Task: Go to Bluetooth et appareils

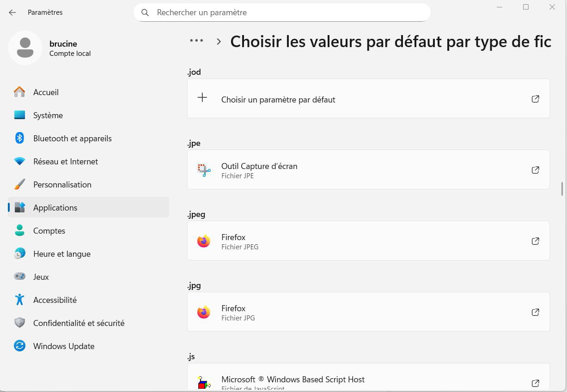Action: click(72, 139)
